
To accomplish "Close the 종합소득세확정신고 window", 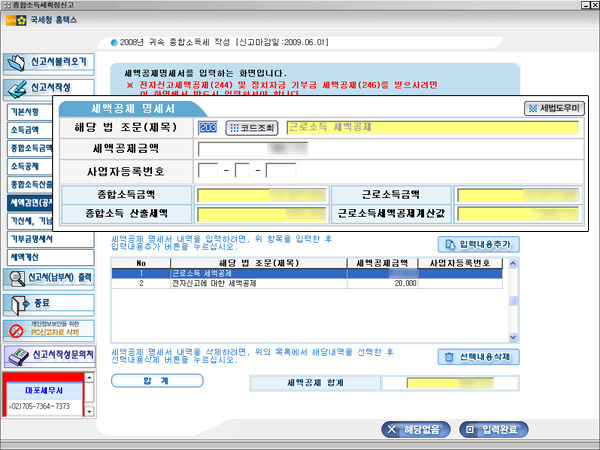I will pos(595,5).
